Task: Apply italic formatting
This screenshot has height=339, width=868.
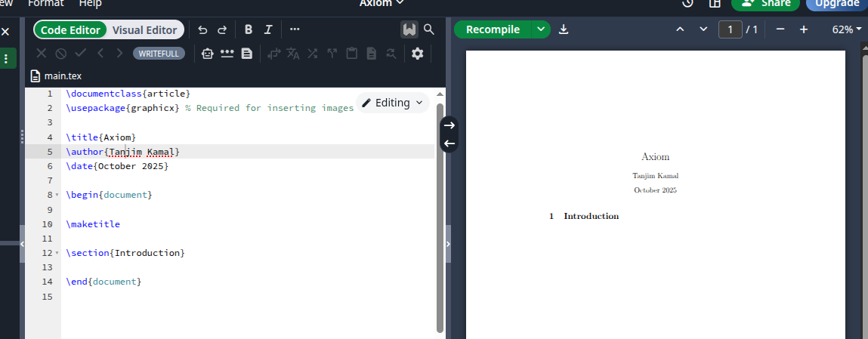Action: click(x=268, y=30)
